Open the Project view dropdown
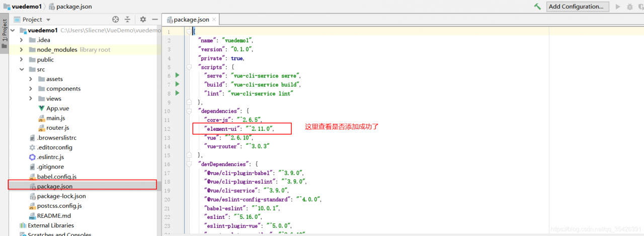 32,19
